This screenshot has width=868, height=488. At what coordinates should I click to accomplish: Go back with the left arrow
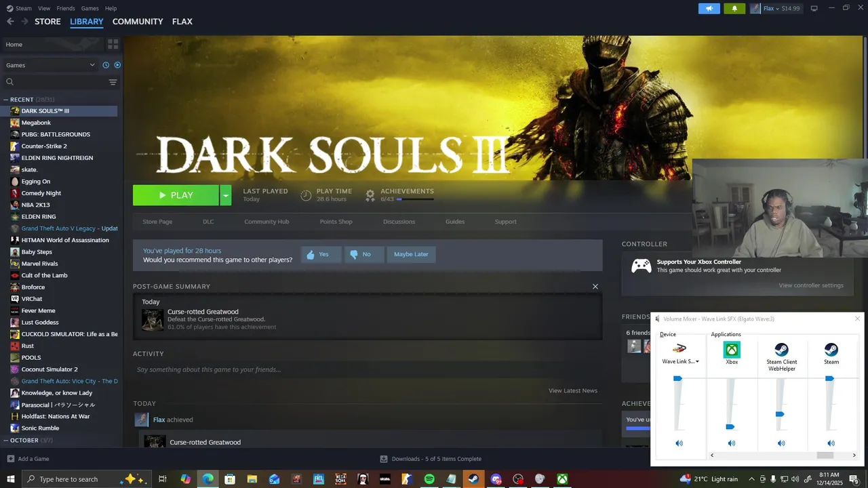(x=10, y=22)
